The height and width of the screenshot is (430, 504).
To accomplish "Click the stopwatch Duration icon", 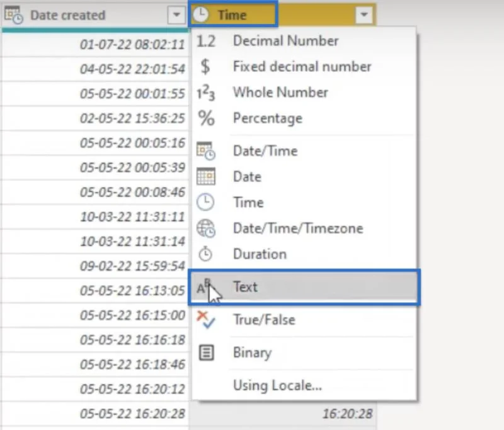I will pyautogui.click(x=205, y=253).
